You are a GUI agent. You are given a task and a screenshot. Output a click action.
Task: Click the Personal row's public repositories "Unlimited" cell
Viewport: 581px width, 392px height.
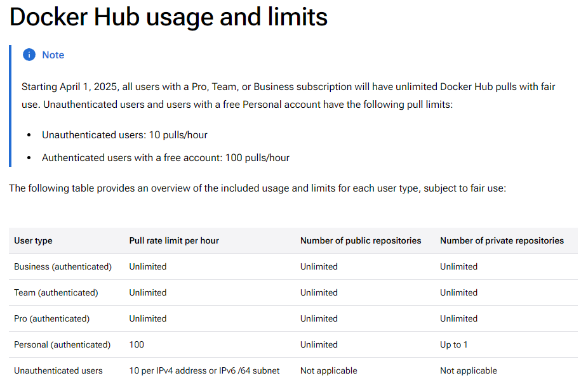pyautogui.click(x=319, y=344)
